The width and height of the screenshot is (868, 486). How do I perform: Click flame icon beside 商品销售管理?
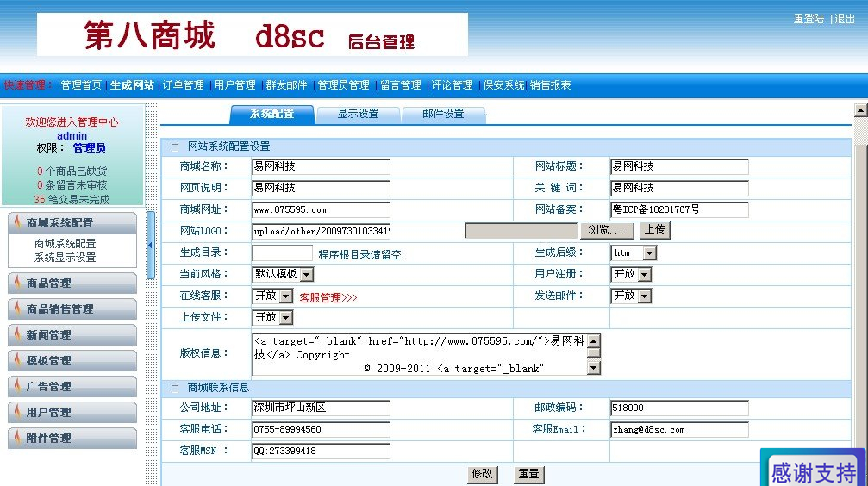point(18,308)
